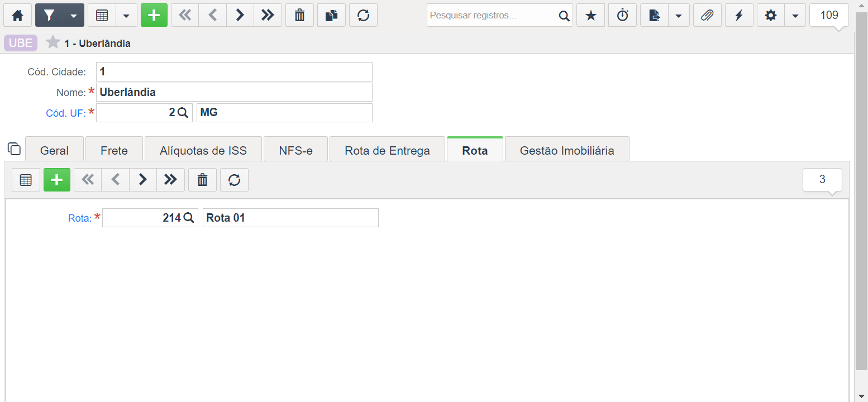The width and height of the screenshot is (868, 402).
Task: Follow the Cód. UF label link
Action: [x=66, y=113]
